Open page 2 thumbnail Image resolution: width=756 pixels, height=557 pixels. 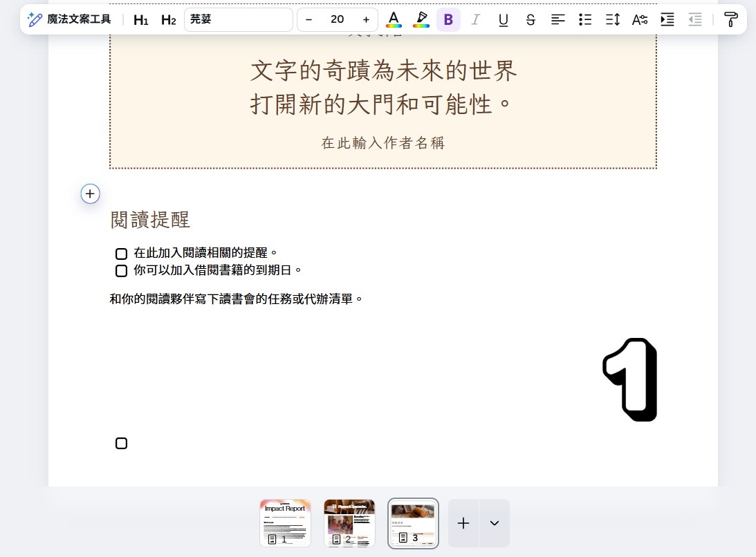(349, 523)
